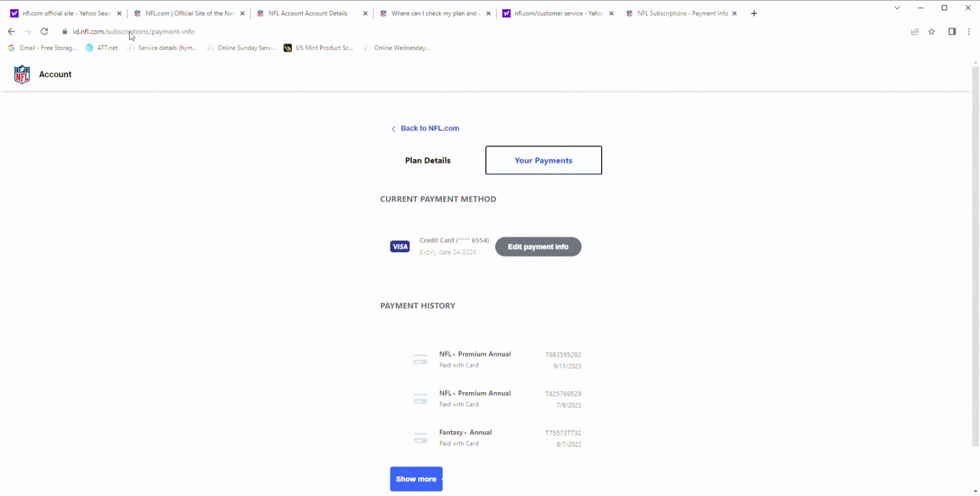
Task: Click the Account header text
Action: tap(55, 74)
